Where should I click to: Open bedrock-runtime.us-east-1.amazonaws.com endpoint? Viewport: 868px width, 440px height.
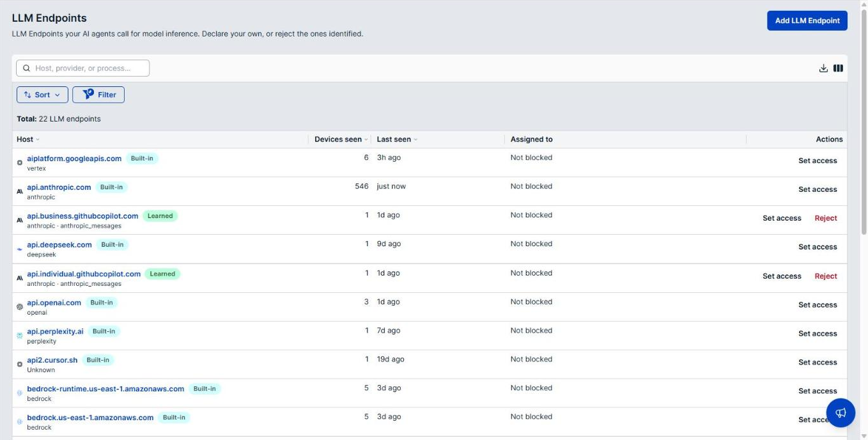click(105, 389)
